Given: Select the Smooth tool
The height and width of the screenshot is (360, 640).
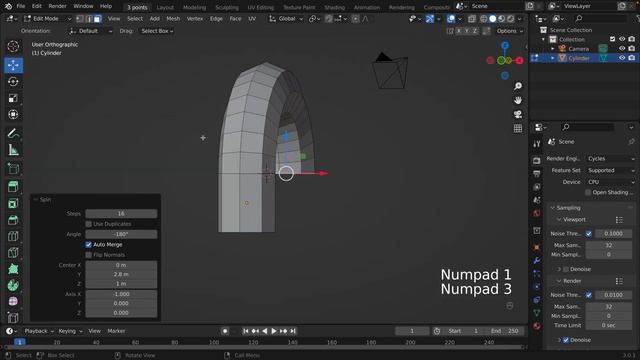Looking at the screenshot, I should (13, 302).
